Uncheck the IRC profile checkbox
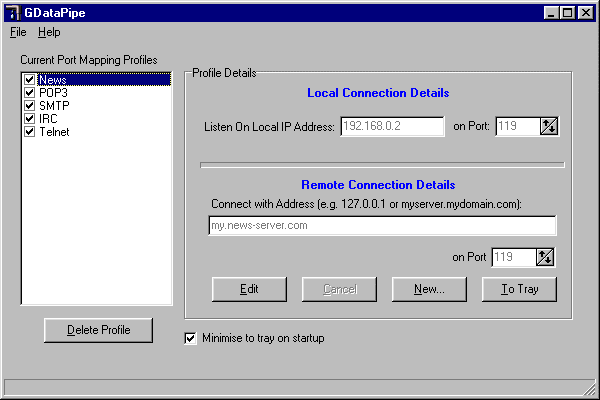Viewport: 600px width, 400px height. point(29,118)
